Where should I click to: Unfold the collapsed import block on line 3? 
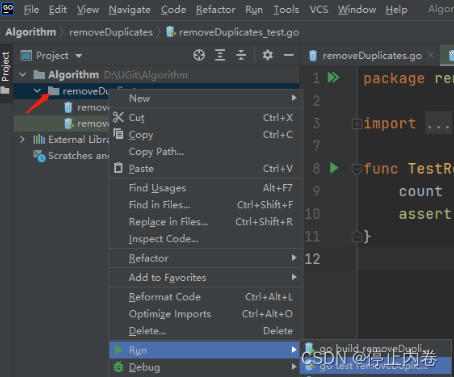357,124
